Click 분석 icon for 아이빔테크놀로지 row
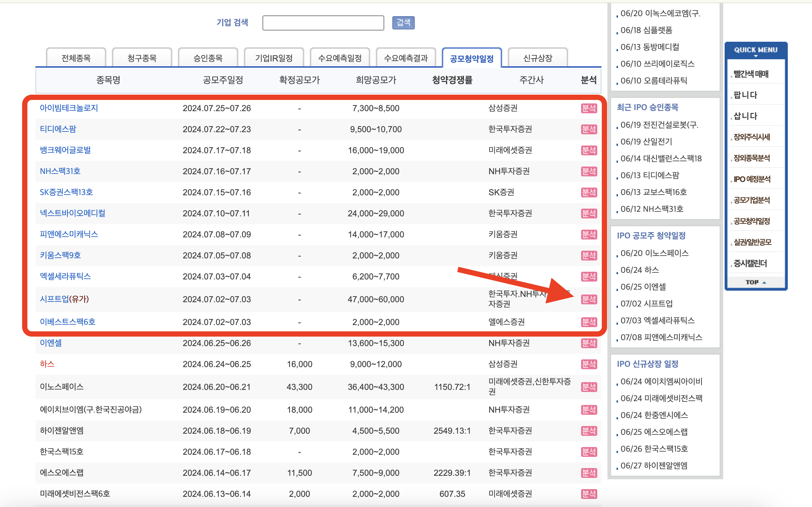Image resolution: width=812 pixels, height=507 pixels. click(x=588, y=108)
